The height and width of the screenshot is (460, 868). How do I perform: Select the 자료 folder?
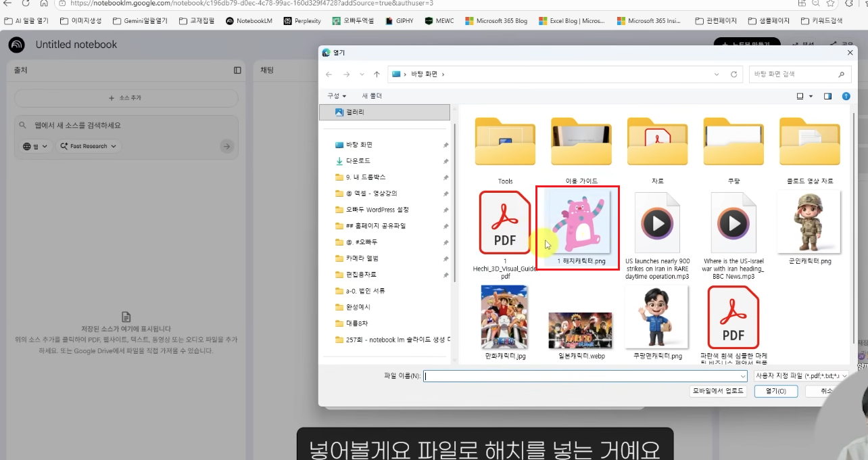(x=658, y=149)
